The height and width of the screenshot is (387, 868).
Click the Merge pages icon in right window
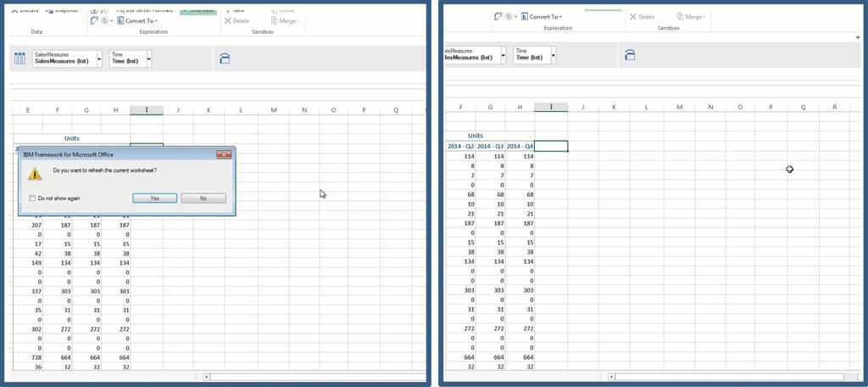pos(681,17)
